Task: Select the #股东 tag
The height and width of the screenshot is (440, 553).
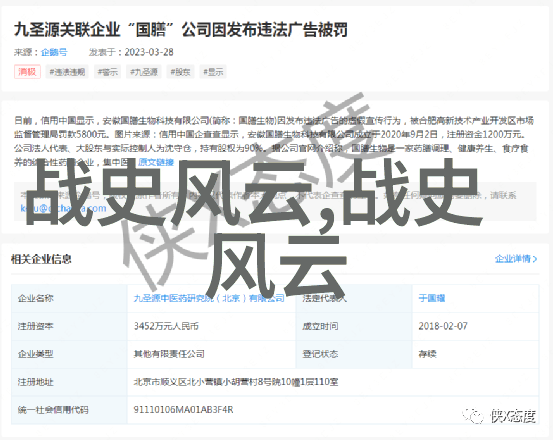Action: coord(180,72)
